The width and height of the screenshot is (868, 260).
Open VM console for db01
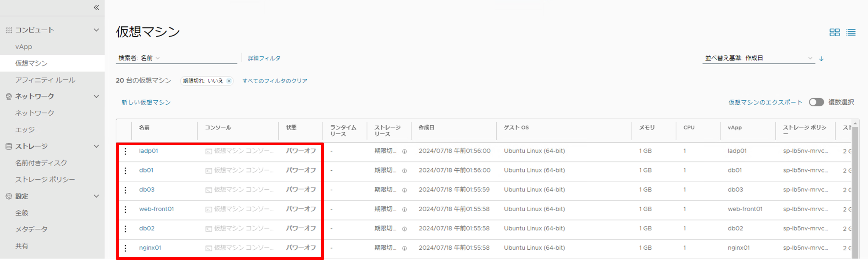click(x=239, y=170)
